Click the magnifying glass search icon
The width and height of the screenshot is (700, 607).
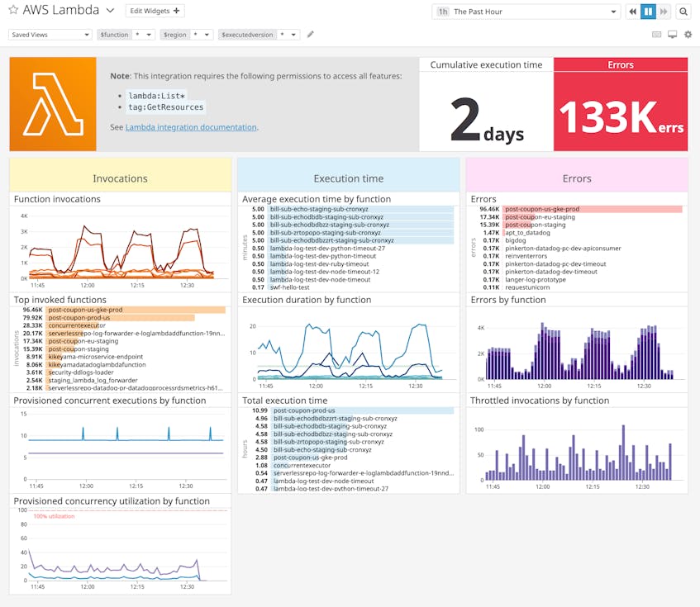[x=683, y=12]
